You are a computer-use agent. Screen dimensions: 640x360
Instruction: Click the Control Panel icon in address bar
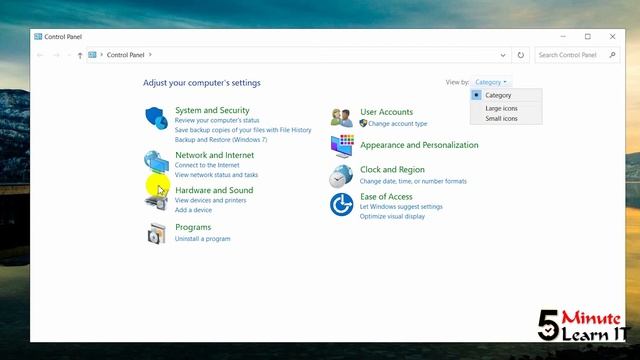(x=92, y=55)
